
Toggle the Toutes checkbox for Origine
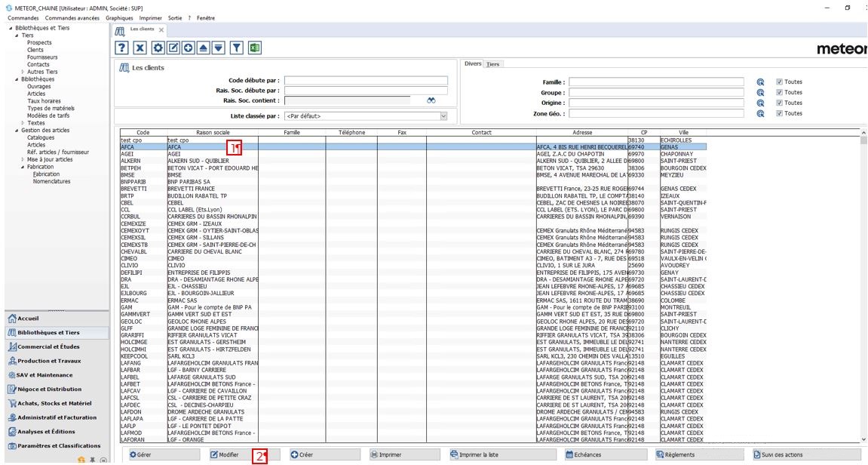click(780, 103)
